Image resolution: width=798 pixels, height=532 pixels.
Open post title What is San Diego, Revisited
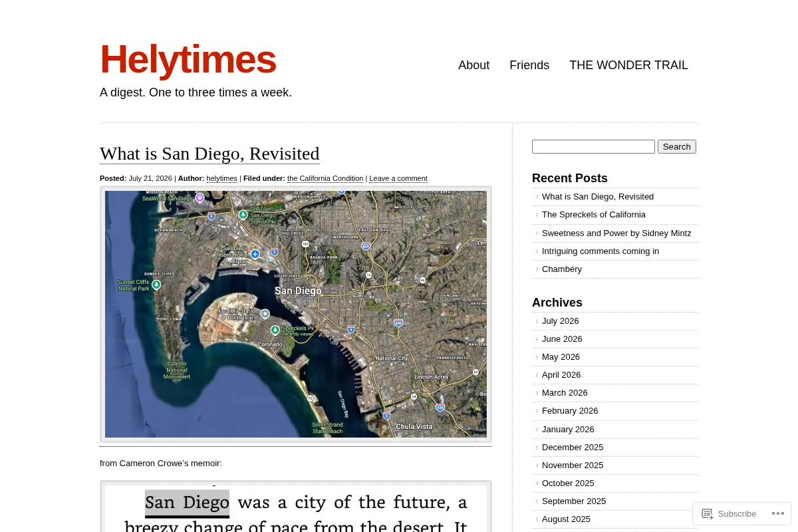click(x=209, y=154)
